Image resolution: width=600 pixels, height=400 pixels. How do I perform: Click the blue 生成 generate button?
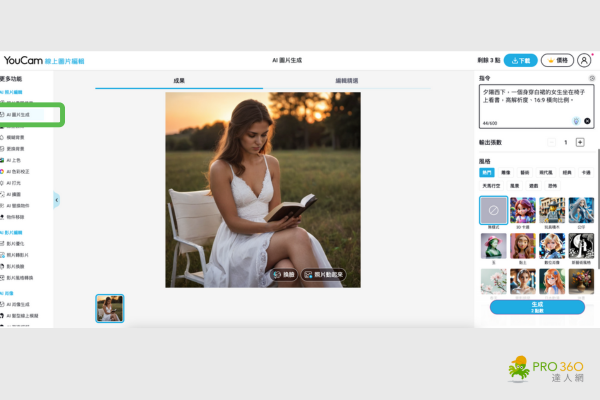pos(537,307)
